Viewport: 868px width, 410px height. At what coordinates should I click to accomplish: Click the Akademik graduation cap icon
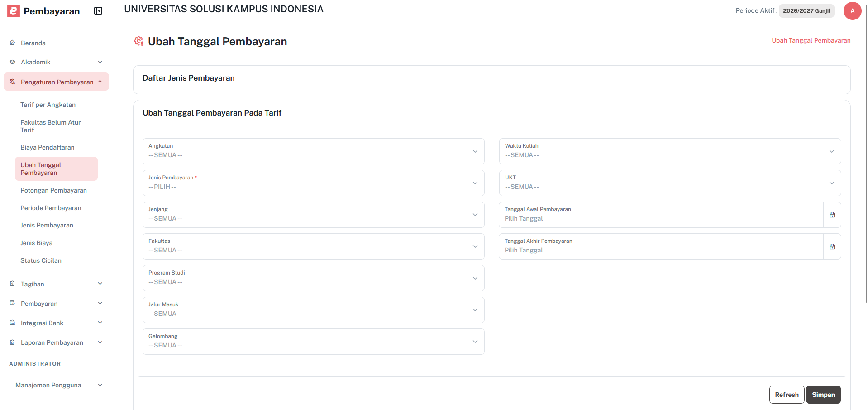tap(12, 62)
